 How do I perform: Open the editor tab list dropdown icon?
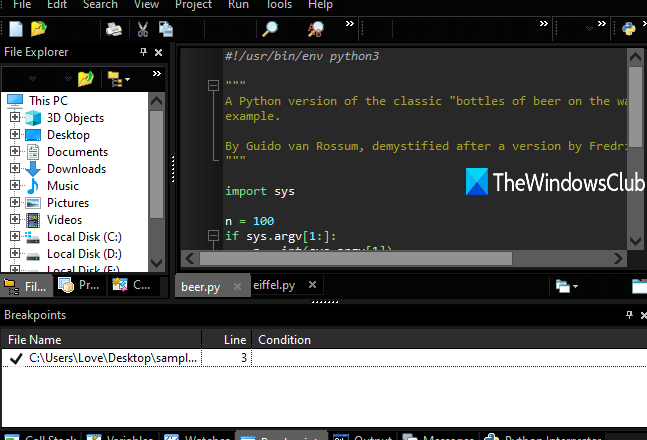567,286
